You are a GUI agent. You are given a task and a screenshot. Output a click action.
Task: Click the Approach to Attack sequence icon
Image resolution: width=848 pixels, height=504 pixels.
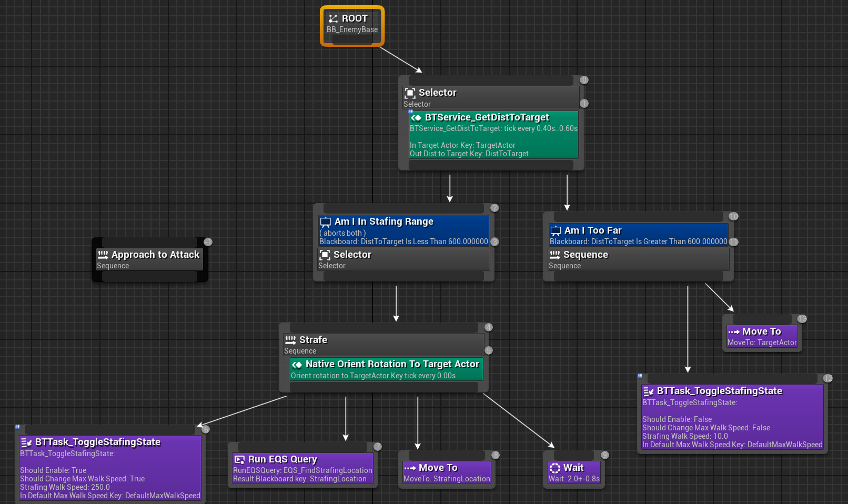click(x=103, y=255)
